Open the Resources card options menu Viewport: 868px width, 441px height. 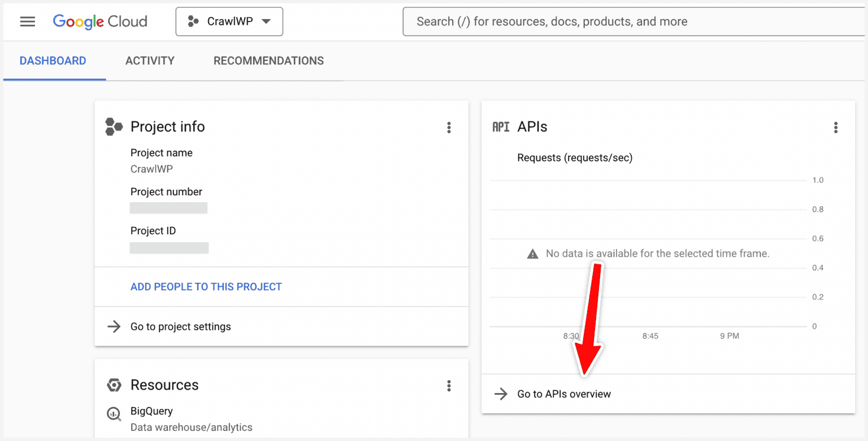(x=449, y=386)
